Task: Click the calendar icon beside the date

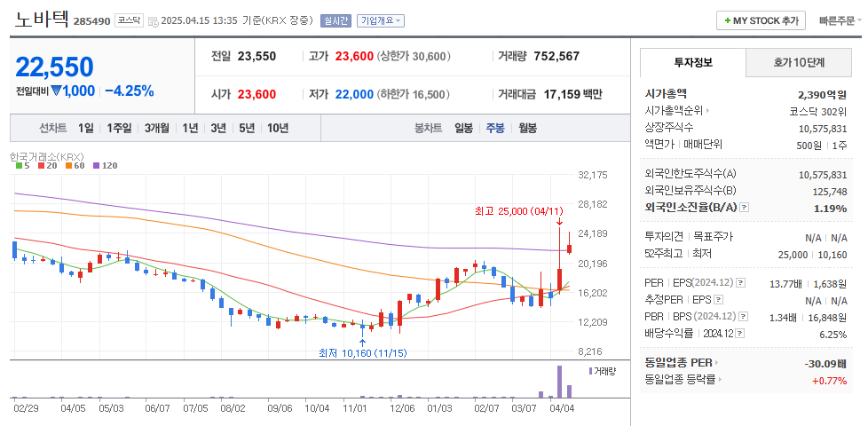Action: point(154,21)
